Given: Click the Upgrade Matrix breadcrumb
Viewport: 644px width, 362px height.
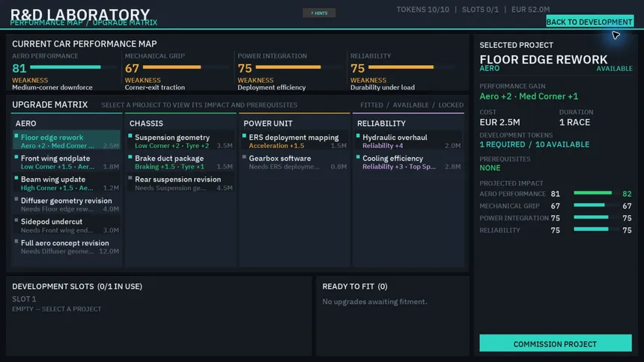Looking at the screenshot, I should [125, 22].
